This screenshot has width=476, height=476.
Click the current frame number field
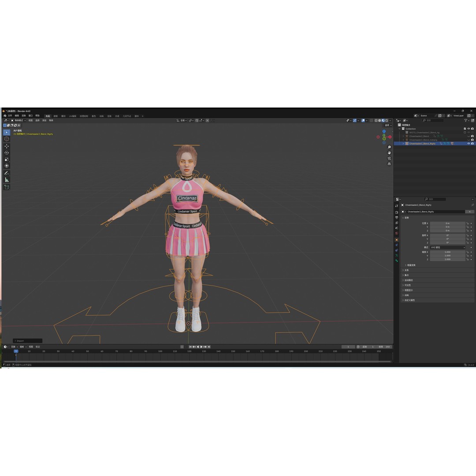click(348, 347)
